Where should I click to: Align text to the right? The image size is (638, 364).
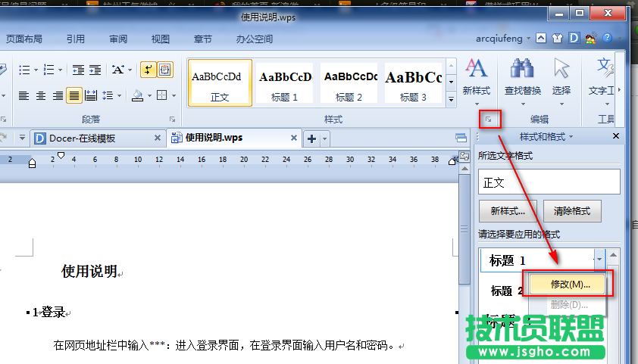(58, 95)
